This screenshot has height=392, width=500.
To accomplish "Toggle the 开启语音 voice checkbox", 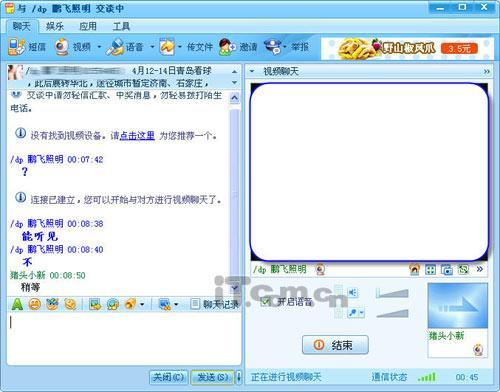I will point(265,302).
